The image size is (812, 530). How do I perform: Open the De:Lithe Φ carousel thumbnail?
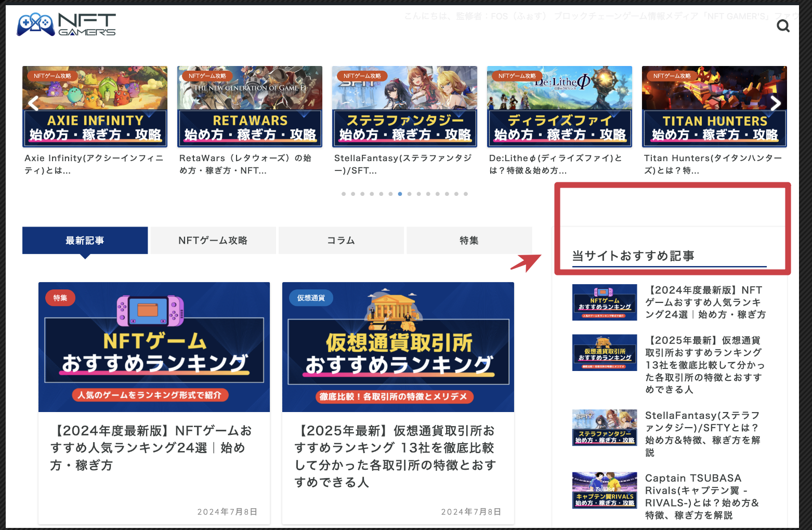pos(559,107)
